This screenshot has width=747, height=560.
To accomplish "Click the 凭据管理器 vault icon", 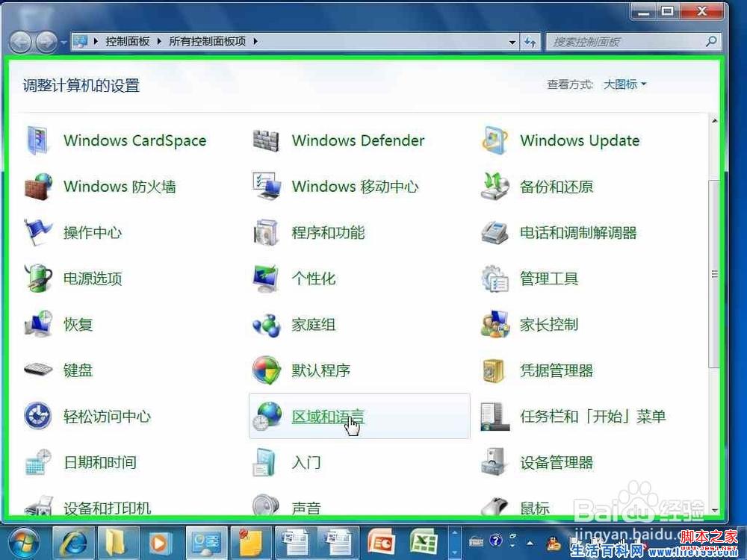I will [x=495, y=370].
